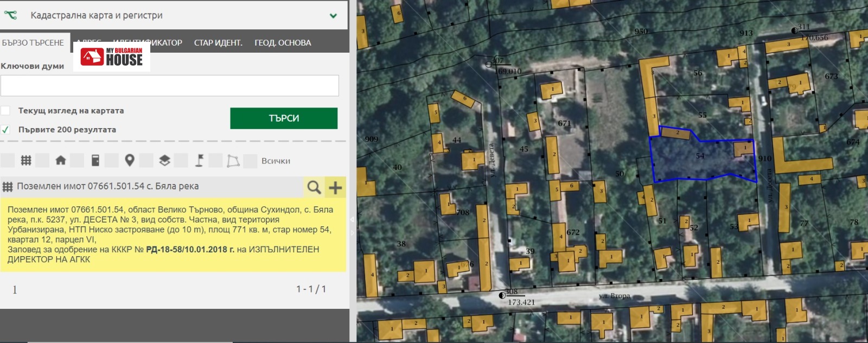Click the magnifier to zoom to parcel result
Viewport: 868px width, 343px height.
tap(314, 187)
